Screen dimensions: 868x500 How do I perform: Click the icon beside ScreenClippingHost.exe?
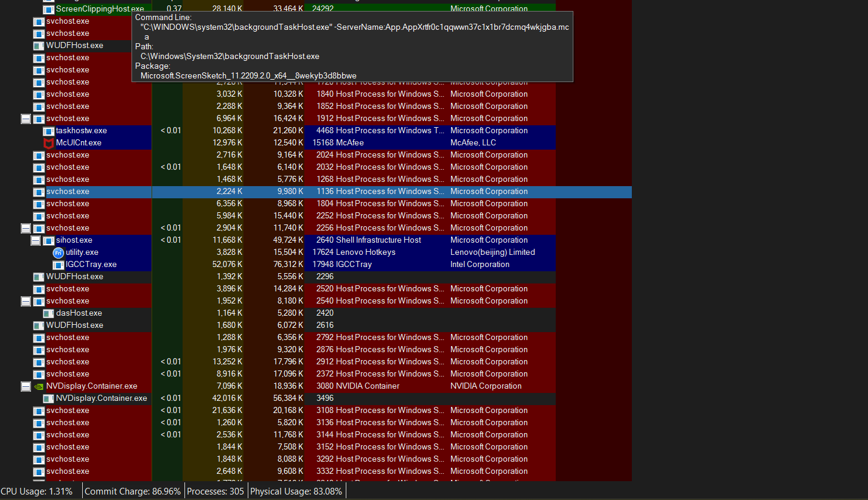[x=49, y=9]
